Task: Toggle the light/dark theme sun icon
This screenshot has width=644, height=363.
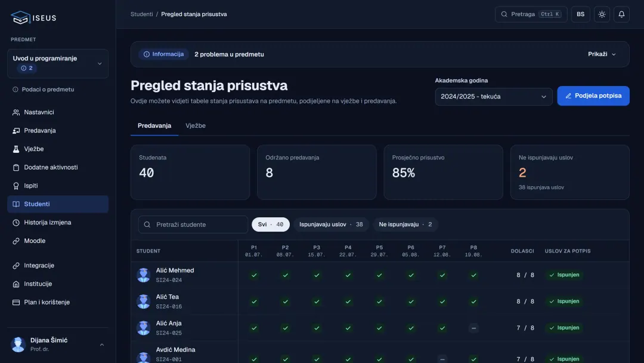Action: point(602,14)
